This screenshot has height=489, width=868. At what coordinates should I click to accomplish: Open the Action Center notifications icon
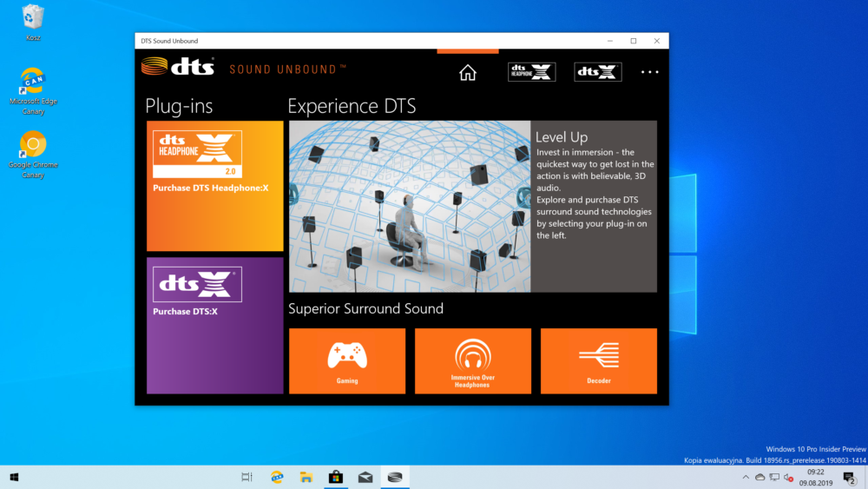pyautogui.click(x=850, y=478)
